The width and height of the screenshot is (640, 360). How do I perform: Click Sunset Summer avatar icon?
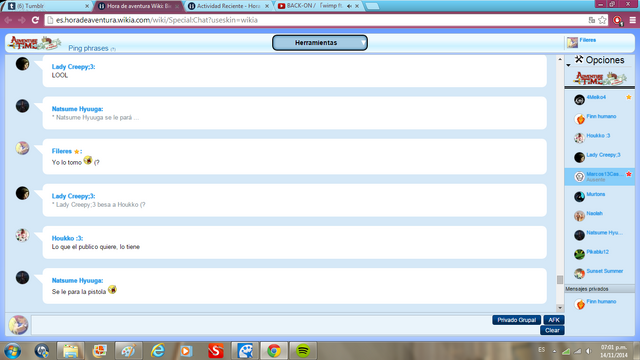point(579,273)
